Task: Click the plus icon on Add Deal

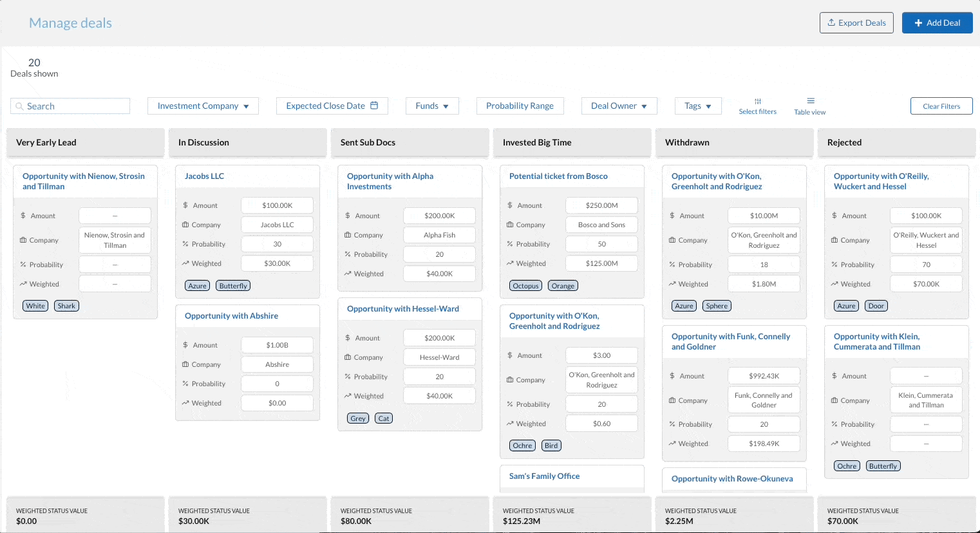Action: point(918,23)
